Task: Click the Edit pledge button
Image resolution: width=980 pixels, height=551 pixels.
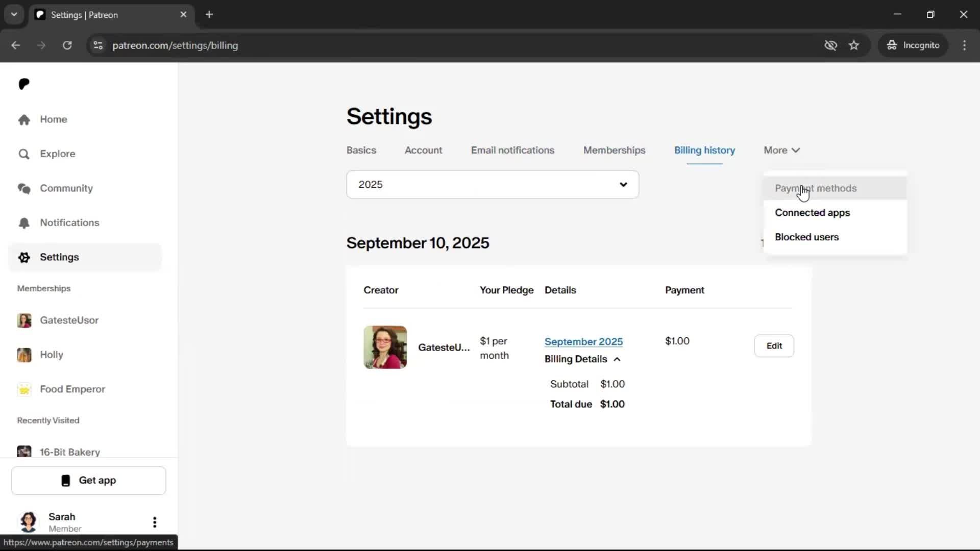Action: [774, 346]
